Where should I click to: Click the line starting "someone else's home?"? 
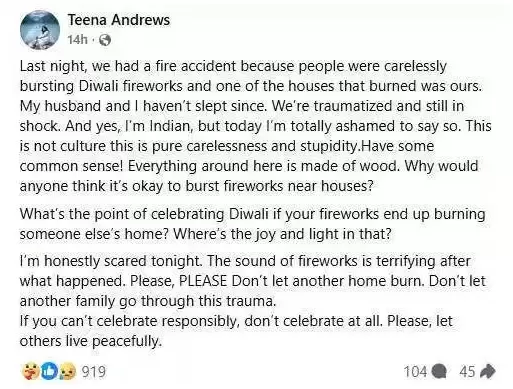205,234
